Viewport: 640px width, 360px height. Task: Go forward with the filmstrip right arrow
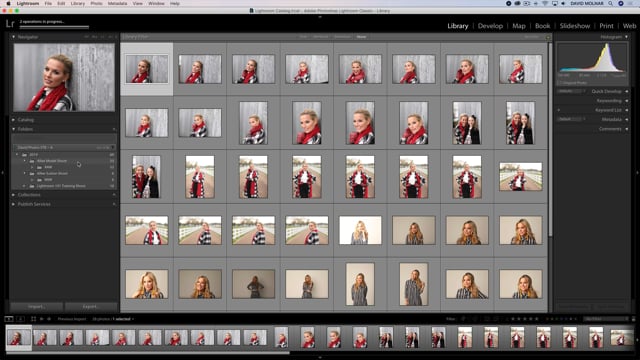(x=49, y=319)
